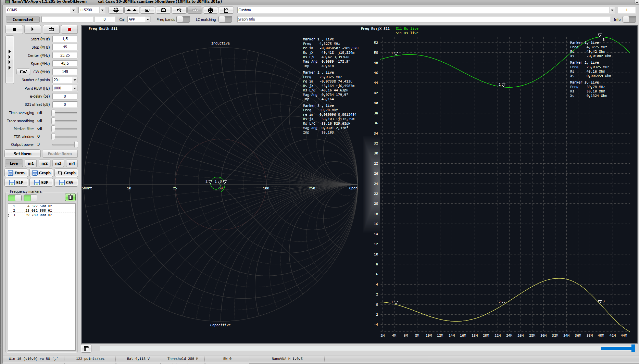Start continuous sweep with the play button
Screen dimensions: 640x364
33,29
